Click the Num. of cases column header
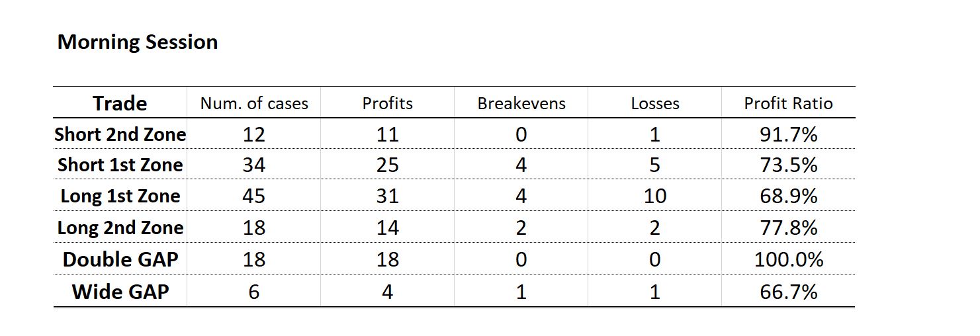Screen dimensions: 980x336 (x=254, y=103)
